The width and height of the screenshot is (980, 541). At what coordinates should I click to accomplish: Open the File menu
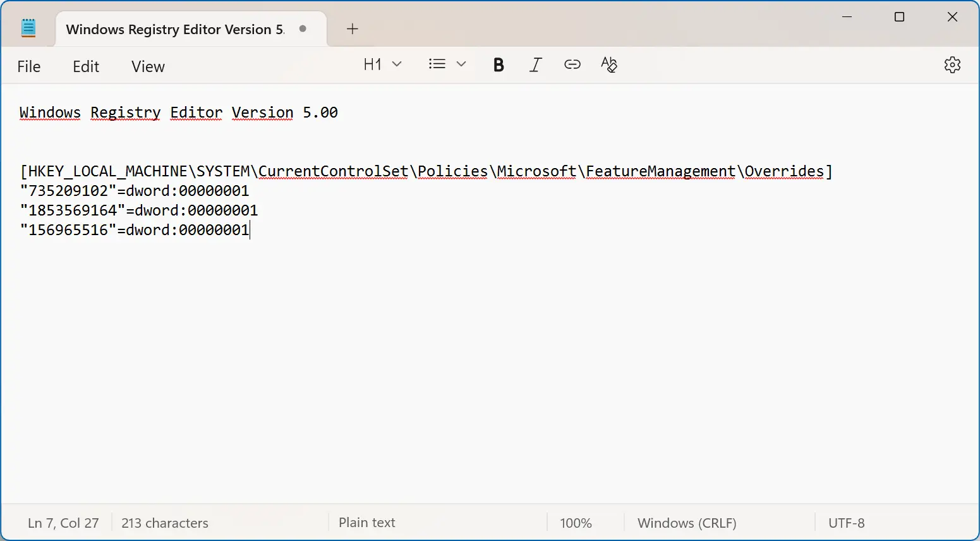(x=29, y=66)
